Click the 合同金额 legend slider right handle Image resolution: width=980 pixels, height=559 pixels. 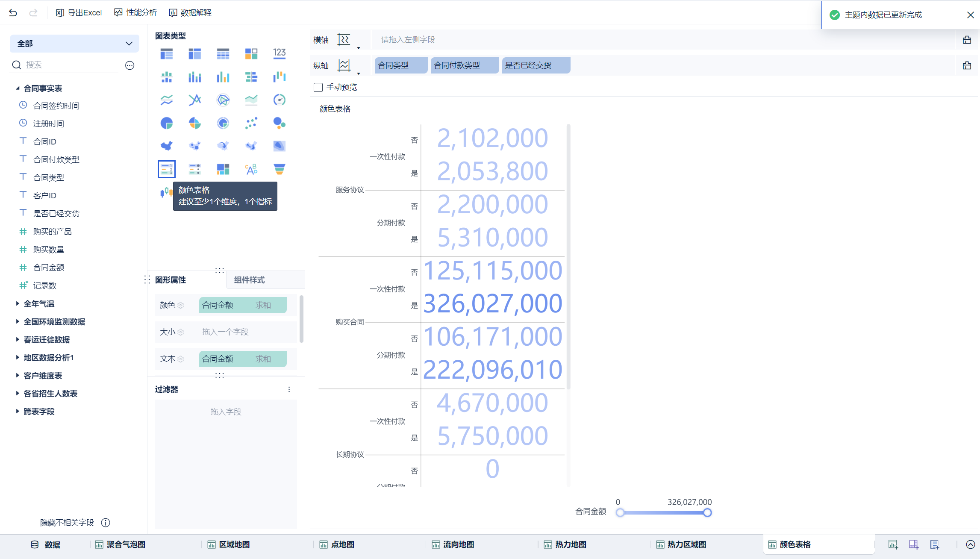pos(707,512)
